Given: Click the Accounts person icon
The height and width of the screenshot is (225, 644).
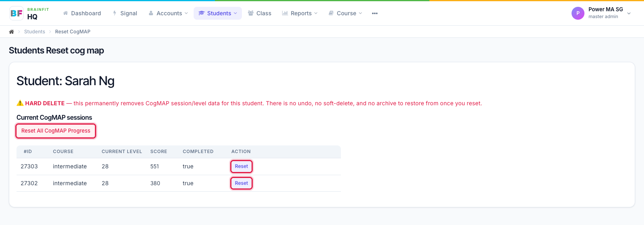Looking at the screenshot, I should pyautogui.click(x=151, y=13).
